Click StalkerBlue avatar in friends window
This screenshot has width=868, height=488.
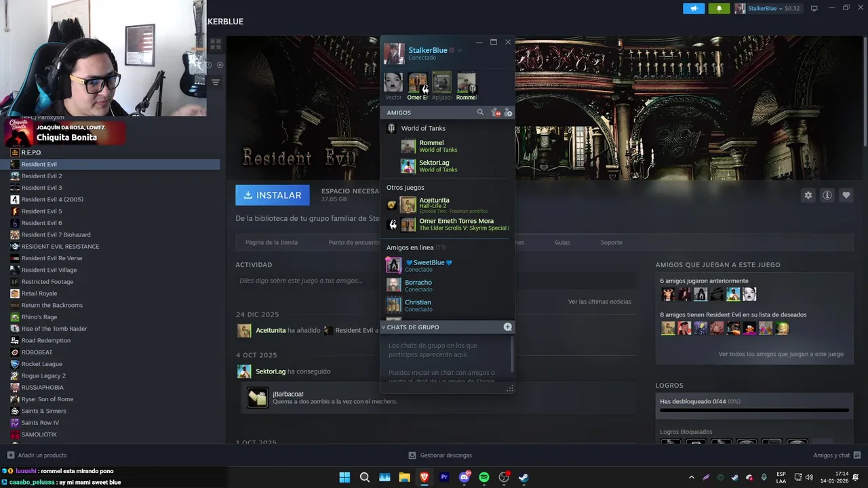394,54
